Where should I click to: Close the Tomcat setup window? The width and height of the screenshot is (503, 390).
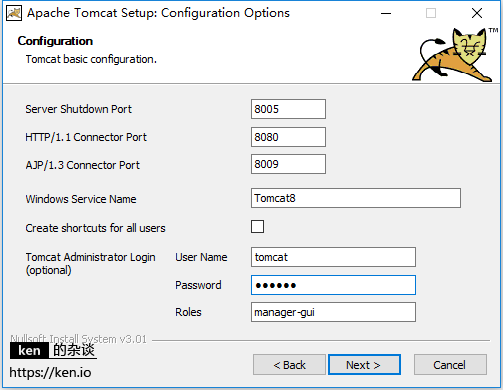pyautogui.click(x=477, y=13)
